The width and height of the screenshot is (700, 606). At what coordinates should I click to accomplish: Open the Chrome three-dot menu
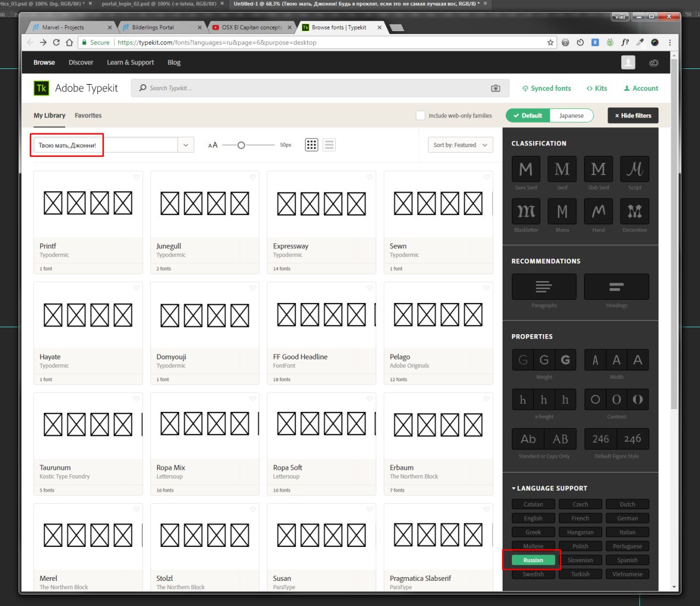pos(669,42)
